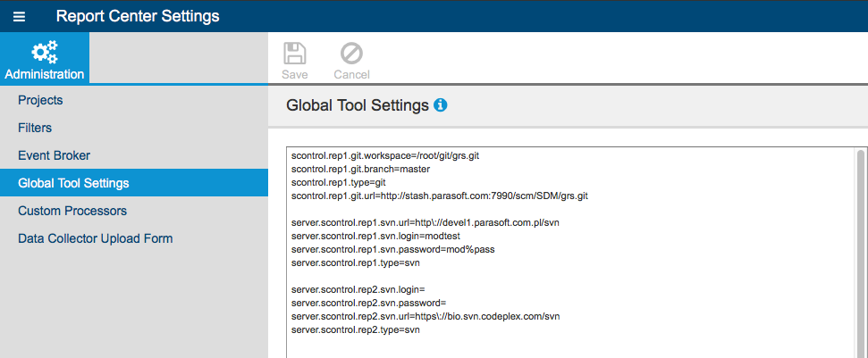Click the scontrol.rep1.git.branch=master line
Screen dimensions: 868x358
coord(360,169)
